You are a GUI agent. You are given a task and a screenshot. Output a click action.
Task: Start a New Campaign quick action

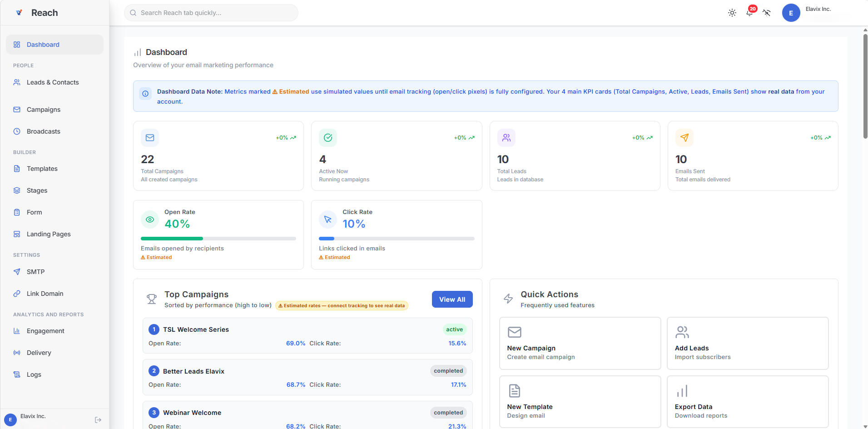point(580,344)
